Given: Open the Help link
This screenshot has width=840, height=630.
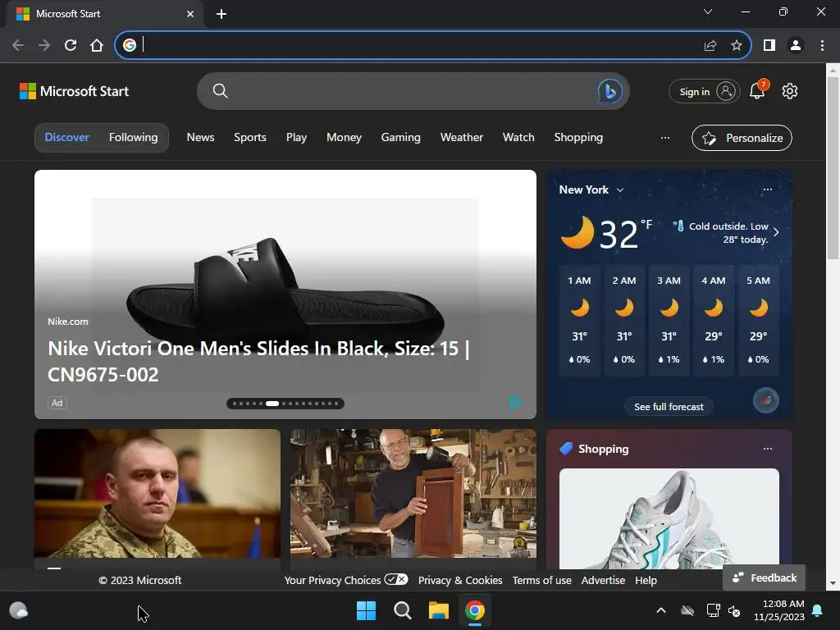Looking at the screenshot, I should click(x=646, y=580).
